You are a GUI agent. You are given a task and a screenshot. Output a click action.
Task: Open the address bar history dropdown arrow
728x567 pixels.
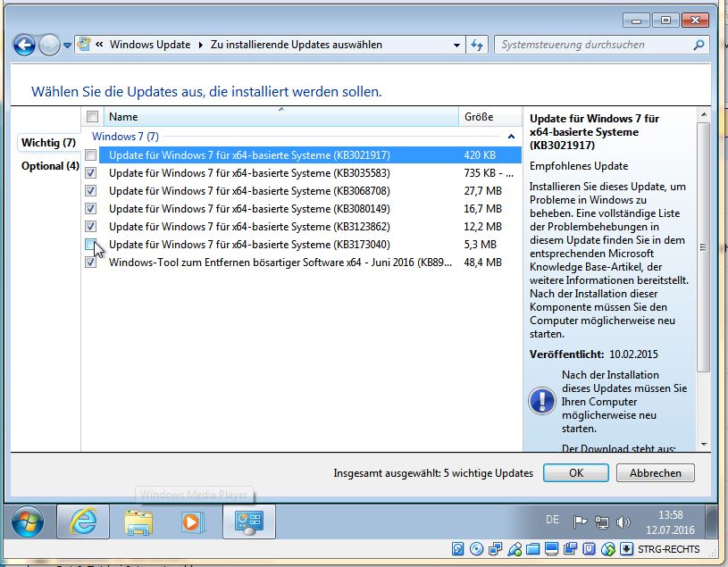coord(456,45)
